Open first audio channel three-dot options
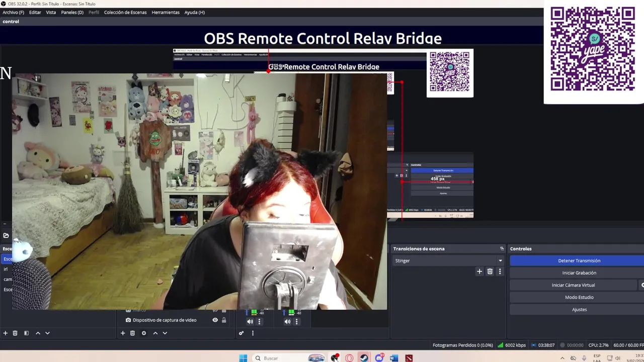The image size is (644, 362). coord(260,322)
